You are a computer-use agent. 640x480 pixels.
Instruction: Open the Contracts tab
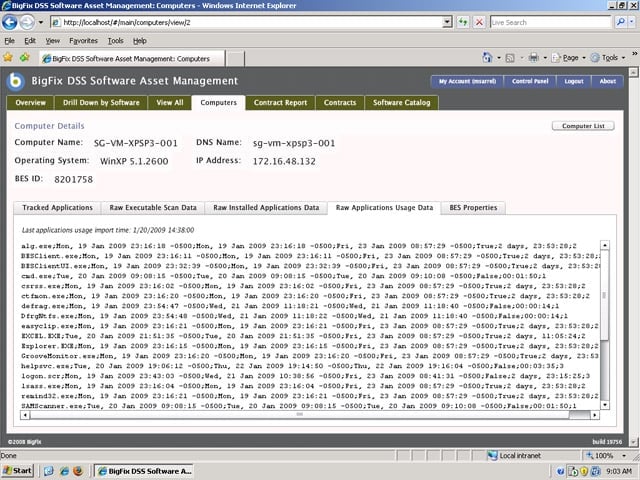click(340, 103)
